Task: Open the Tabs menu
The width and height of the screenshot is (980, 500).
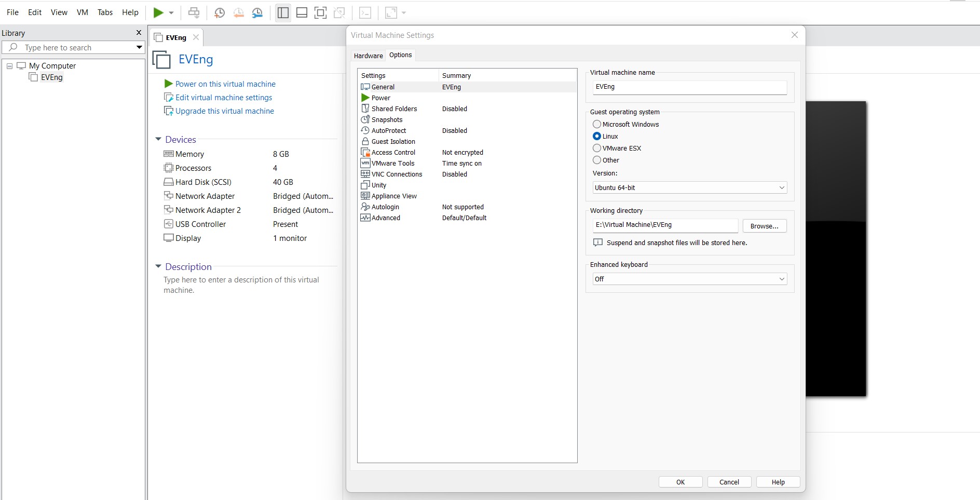Action: click(x=105, y=12)
